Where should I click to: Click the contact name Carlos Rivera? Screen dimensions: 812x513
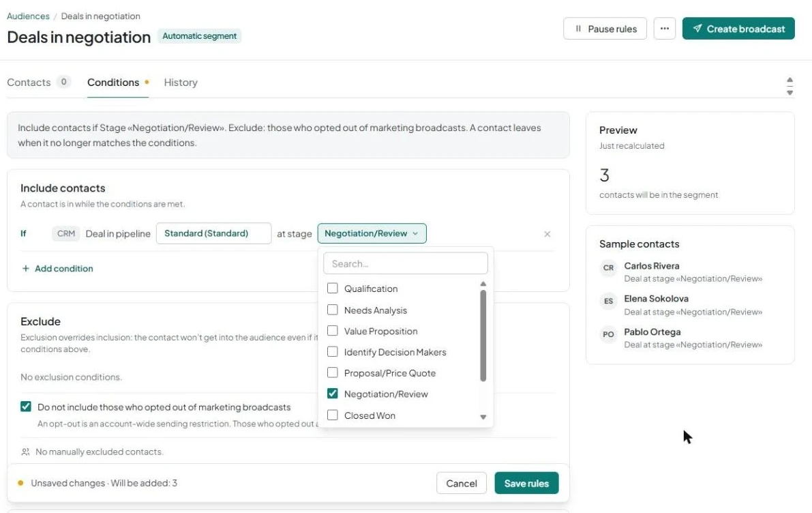point(652,266)
